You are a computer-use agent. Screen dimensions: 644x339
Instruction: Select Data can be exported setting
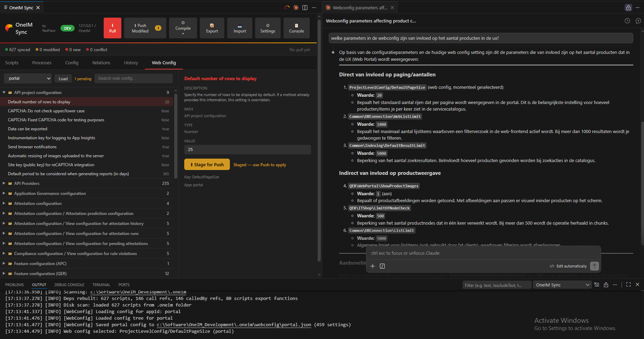pyautogui.click(x=86, y=129)
